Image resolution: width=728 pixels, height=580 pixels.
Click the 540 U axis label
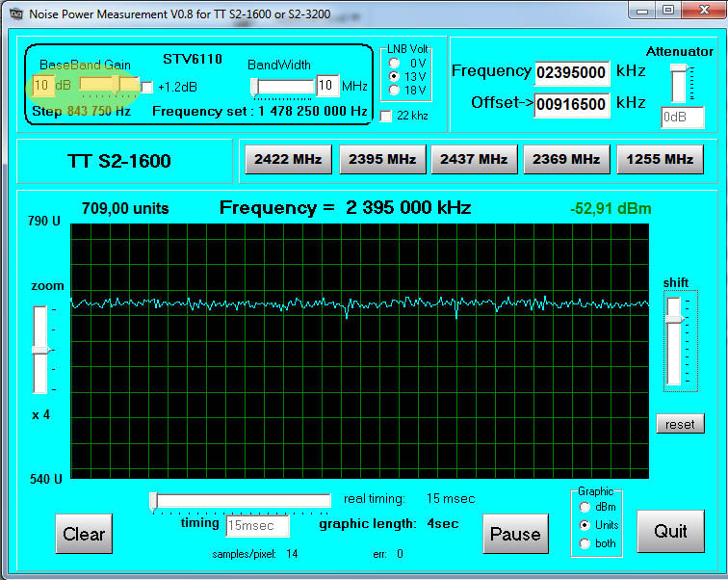tap(46, 479)
